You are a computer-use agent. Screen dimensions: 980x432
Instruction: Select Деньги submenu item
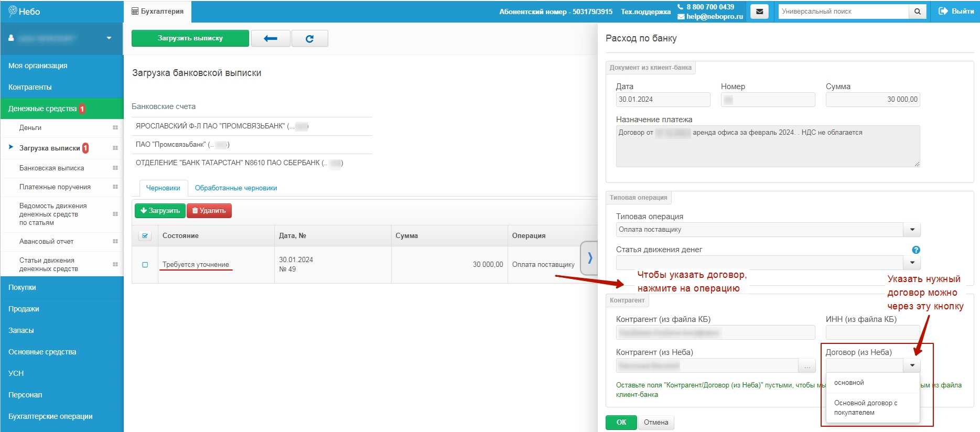(30, 127)
